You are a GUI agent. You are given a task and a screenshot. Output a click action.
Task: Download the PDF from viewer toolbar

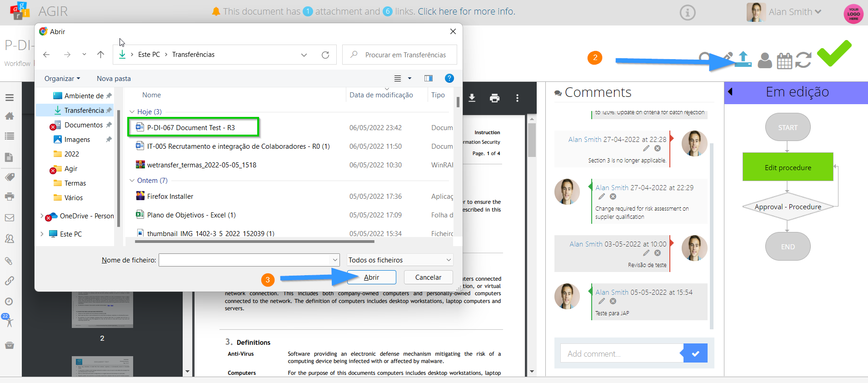coord(472,98)
